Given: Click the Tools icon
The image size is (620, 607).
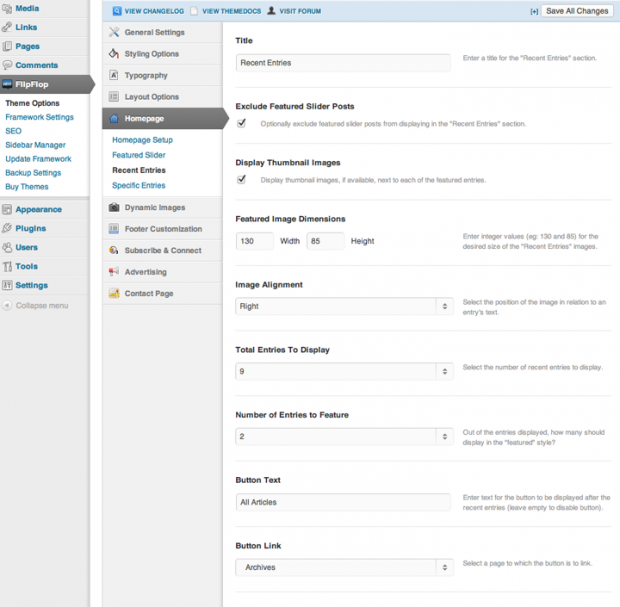Looking at the screenshot, I should coord(7,266).
